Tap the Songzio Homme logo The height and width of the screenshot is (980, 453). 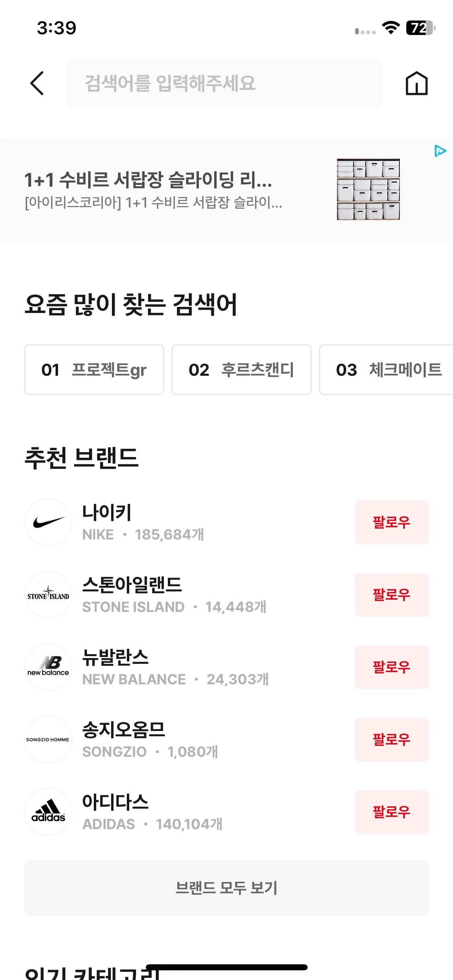[48, 739]
